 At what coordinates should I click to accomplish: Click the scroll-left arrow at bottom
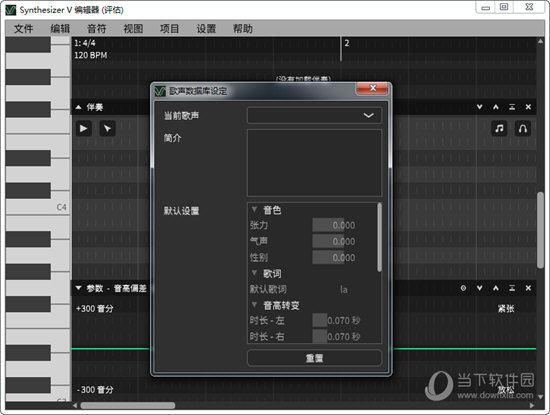[x=75, y=406]
